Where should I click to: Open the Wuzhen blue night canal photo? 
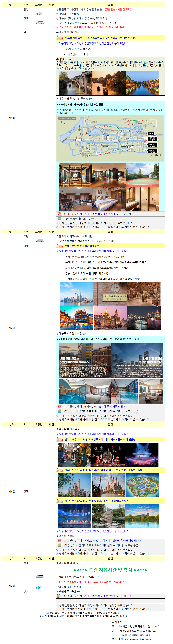pos(143,83)
